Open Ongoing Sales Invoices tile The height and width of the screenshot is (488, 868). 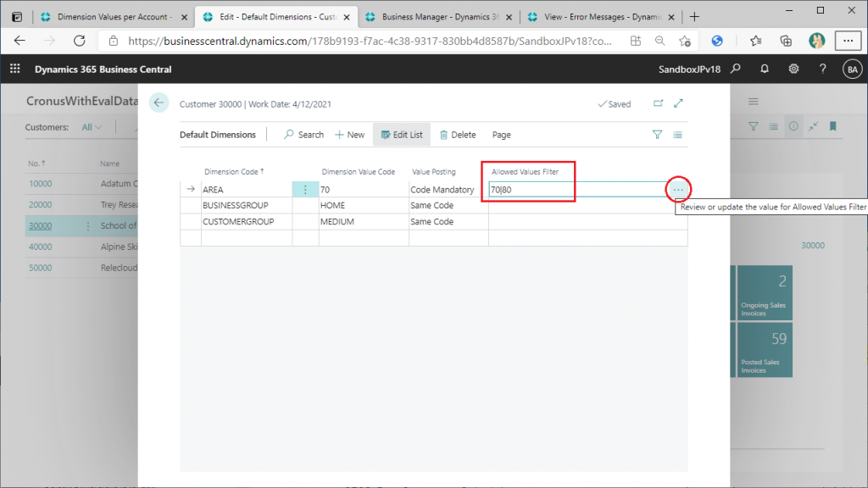tap(764, 293)
